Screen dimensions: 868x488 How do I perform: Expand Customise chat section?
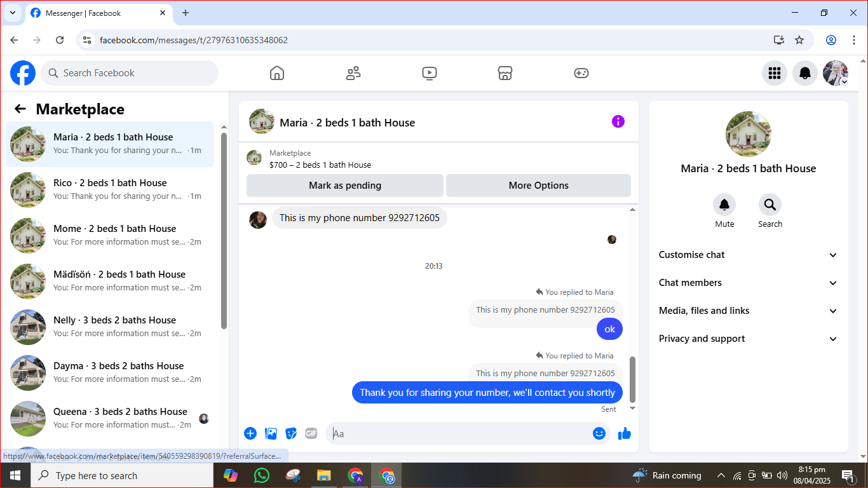click(x=748, y=255)
